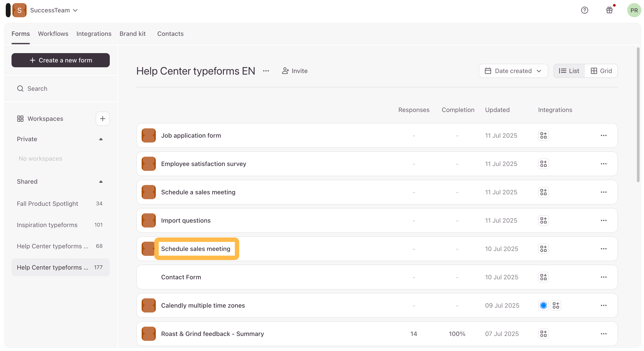Open the Brand kit tab
The height and width of the screenshot is (351, 644).
pos(133,33)
